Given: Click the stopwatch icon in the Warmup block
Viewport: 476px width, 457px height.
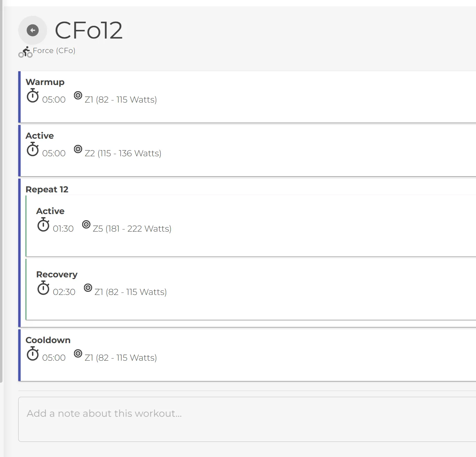Looking at the screenshot, I should click(33, 97).
